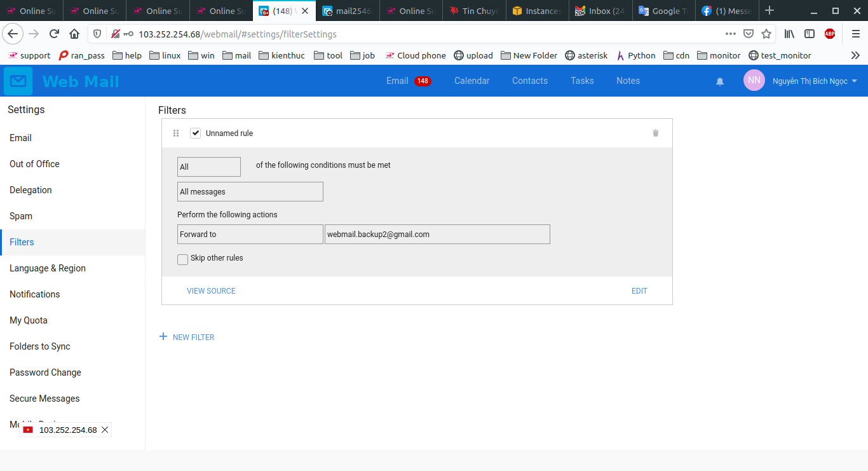This screenshot has width=868, height=471.
Task: Open Tasks in top navigation
Action: click(582, 81)
